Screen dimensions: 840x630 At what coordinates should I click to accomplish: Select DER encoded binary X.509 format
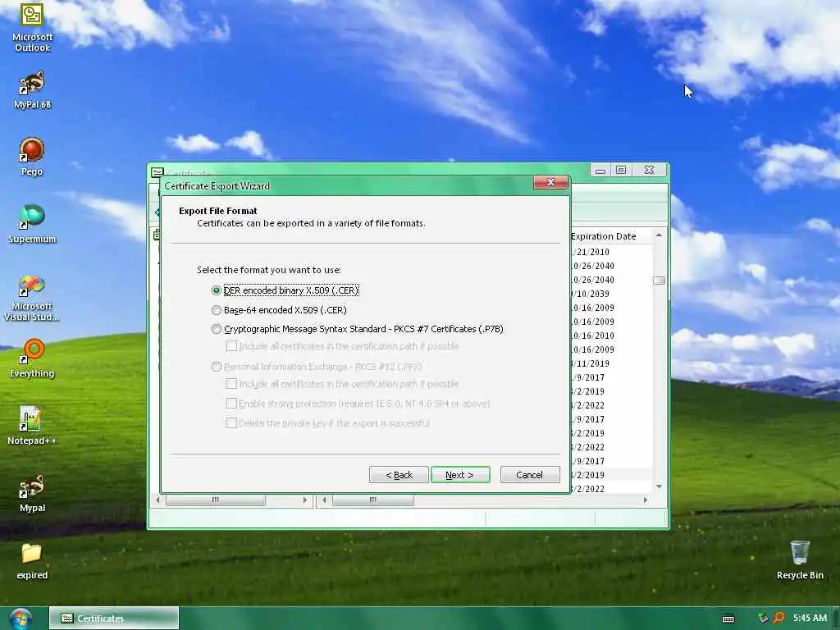click(285, 290)
